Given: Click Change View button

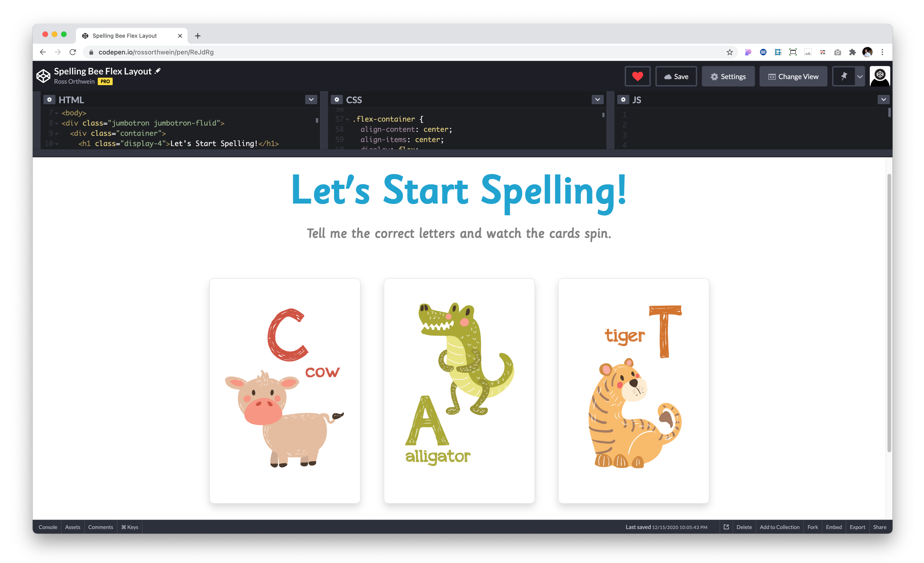Looking at the screenshot, I should tap(793, 77).
